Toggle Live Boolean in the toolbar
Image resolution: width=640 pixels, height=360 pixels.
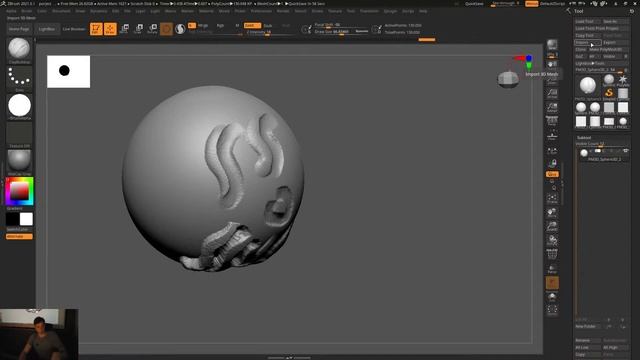pos(74,29)
